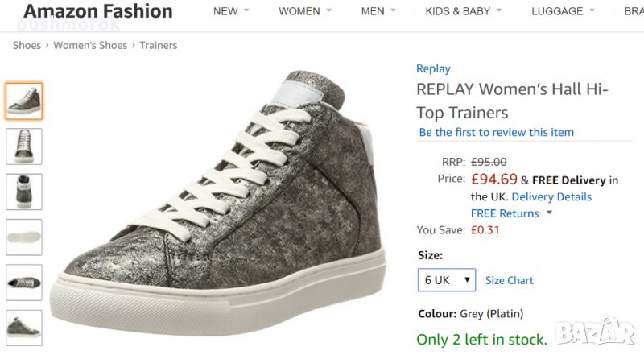Open the LUGGAGE menu

[x=563, y=11]
